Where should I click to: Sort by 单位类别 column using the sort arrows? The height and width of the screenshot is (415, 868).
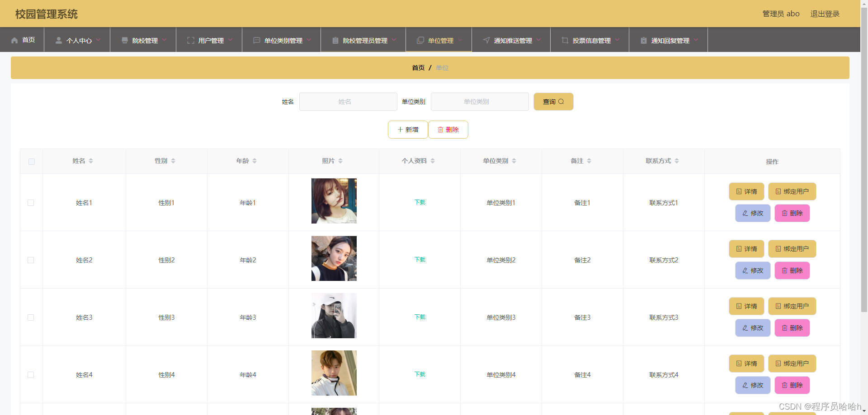pos(514,161)
